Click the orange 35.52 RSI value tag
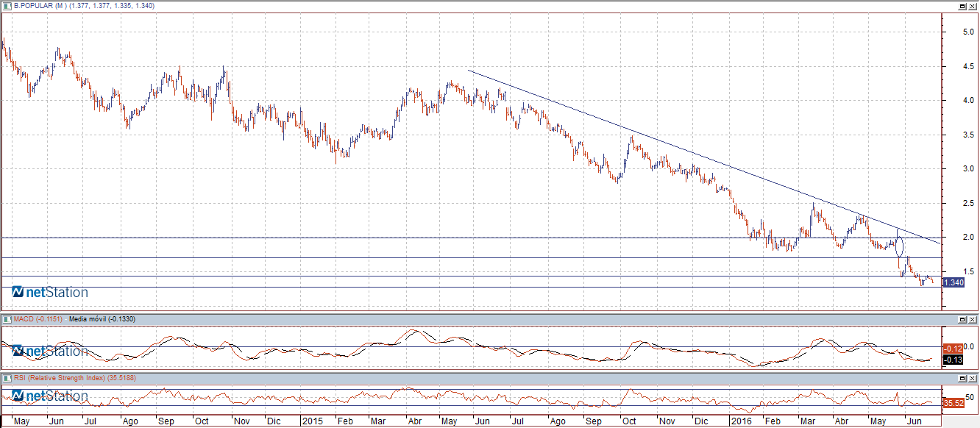Viewport: 980px width, 428px height. tap(954, 403)
